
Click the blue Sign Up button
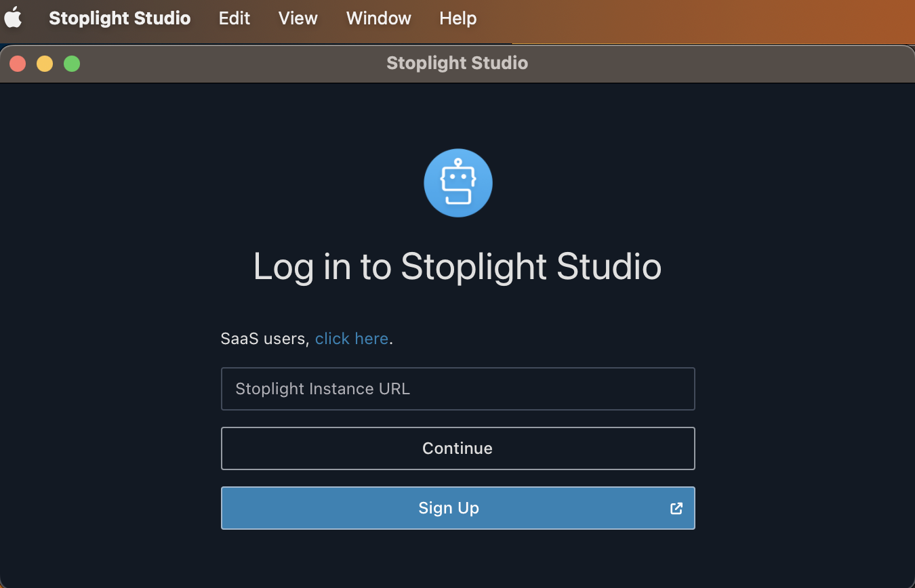[448, 508]
